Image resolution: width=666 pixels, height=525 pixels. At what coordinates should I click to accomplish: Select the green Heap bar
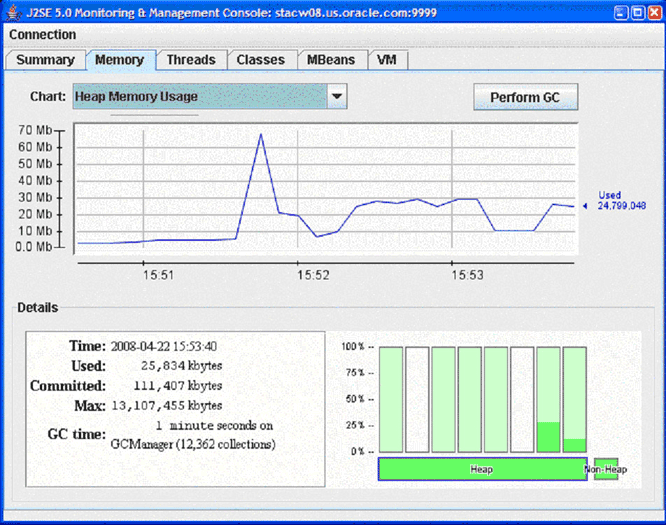(x=482, y=469)
